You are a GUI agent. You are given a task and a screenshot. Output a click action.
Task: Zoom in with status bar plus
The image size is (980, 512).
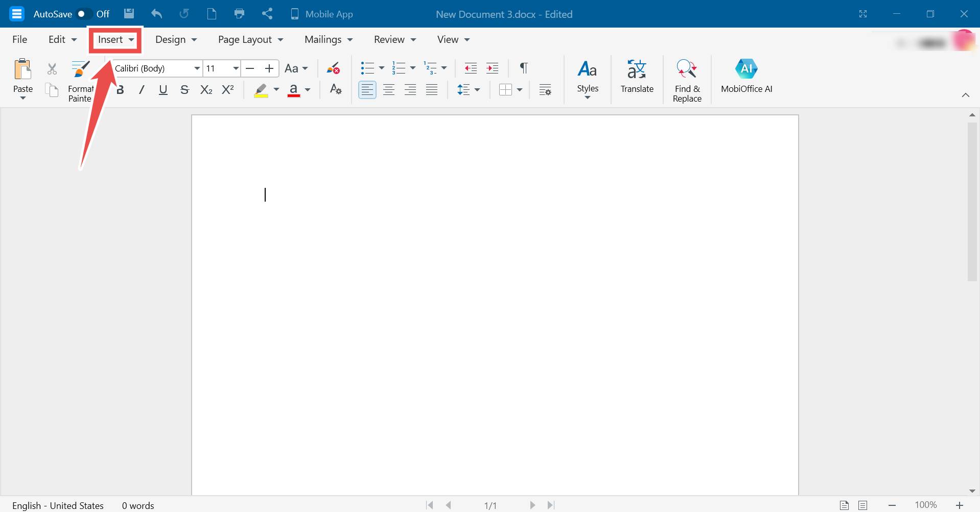tap(960, 505)
